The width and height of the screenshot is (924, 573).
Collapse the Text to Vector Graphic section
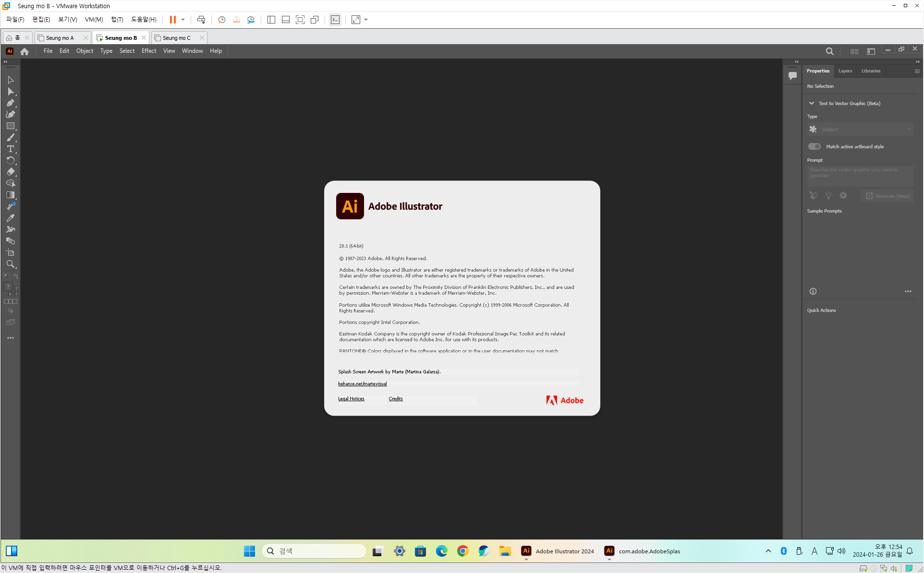pos(812,103)
